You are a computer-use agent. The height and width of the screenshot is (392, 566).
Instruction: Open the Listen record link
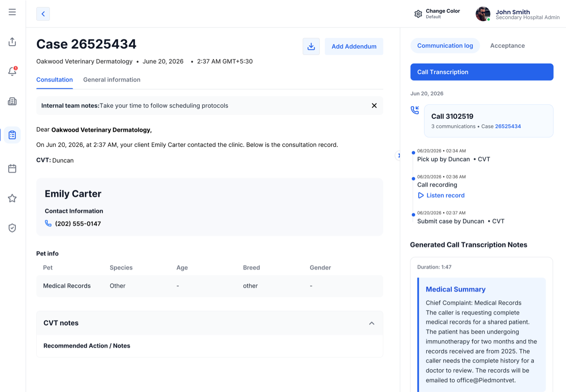[x=445, y=196]
